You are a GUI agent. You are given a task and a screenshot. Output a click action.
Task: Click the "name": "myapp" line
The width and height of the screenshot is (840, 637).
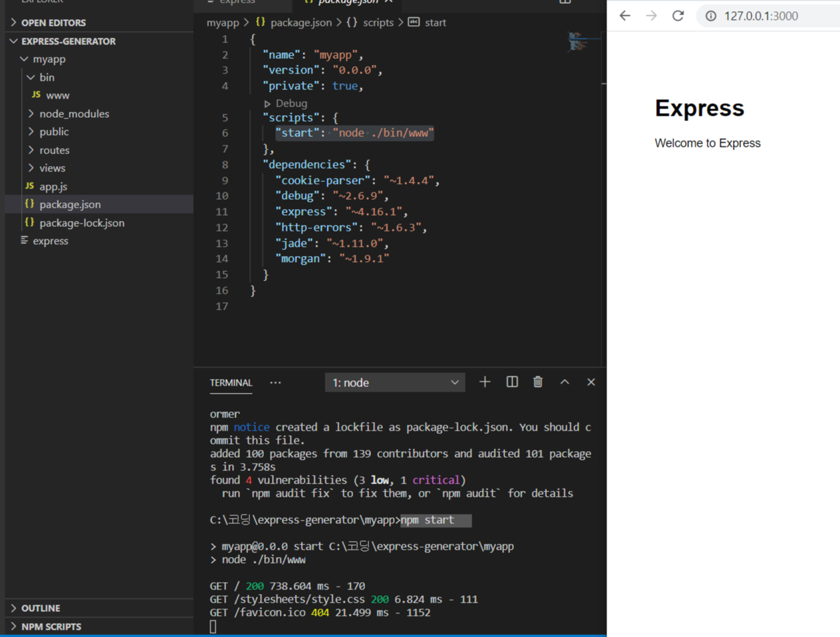313,55
